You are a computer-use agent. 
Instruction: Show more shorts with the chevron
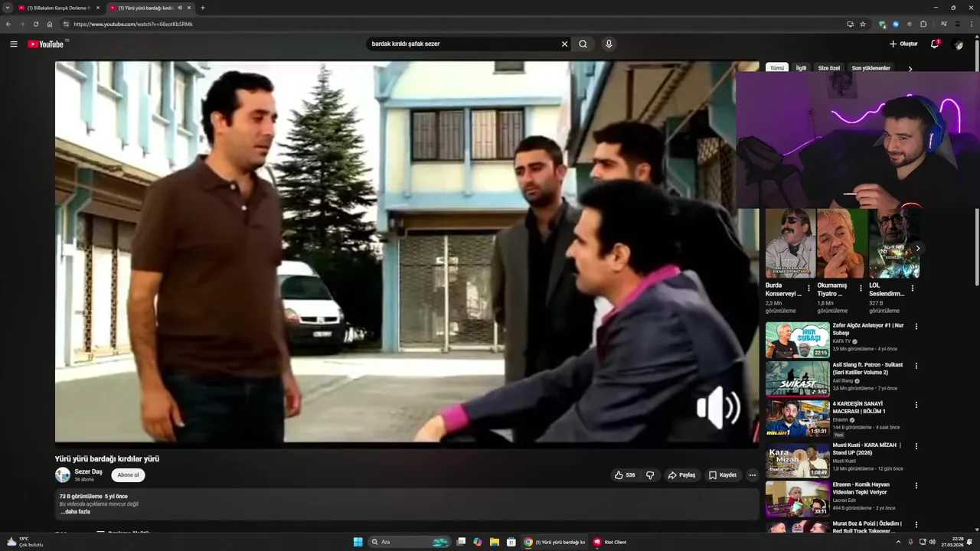917,248
